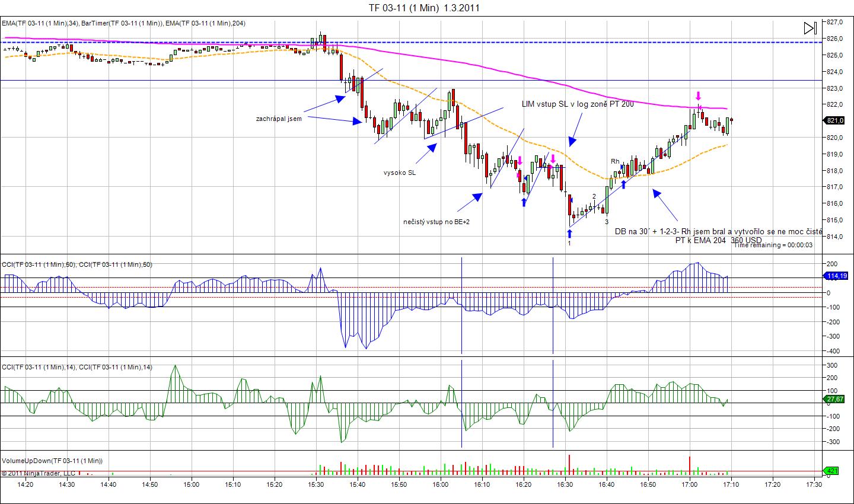Click the volume value marker 421
854x504 pixels.
click(831, 471)
